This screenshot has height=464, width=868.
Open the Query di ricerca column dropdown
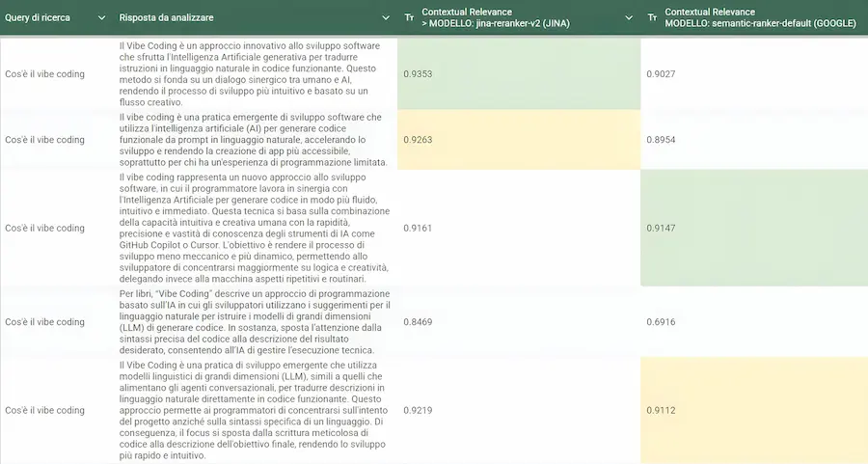(101, 17)
